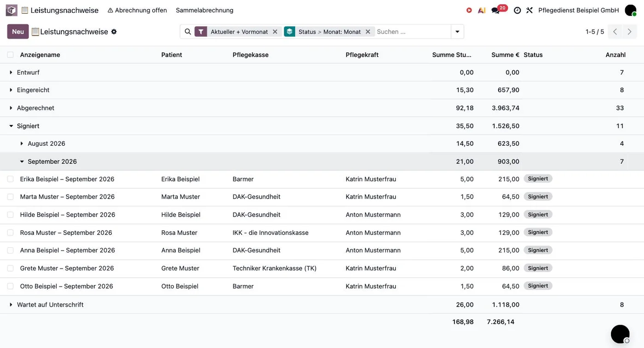Tick the checkbox for Otto Beispiel – September 2026
644x348 pixels.
[10, 286]
